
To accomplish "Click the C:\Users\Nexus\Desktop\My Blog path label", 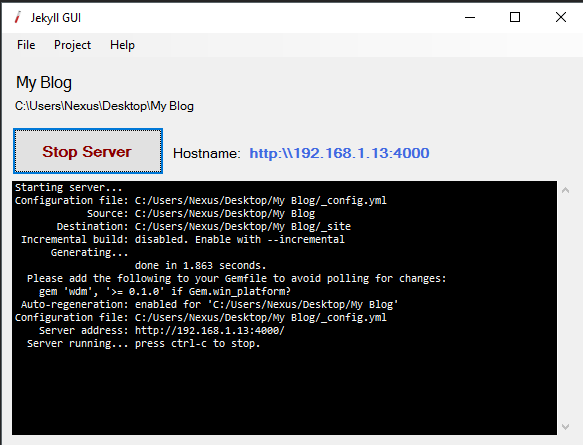I will (x=104, y=106).
